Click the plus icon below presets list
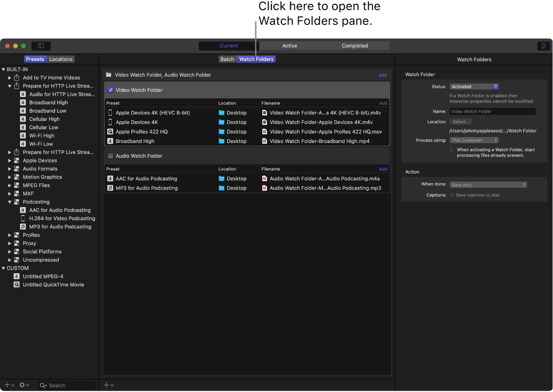 pos(7,385)
